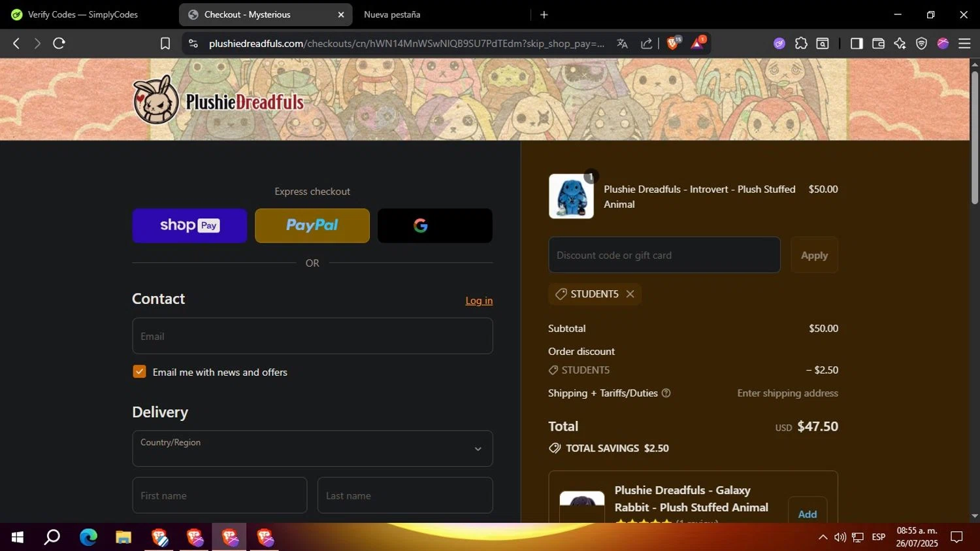Open Microsoft Edge from taskbar

(x=88, y=537)
